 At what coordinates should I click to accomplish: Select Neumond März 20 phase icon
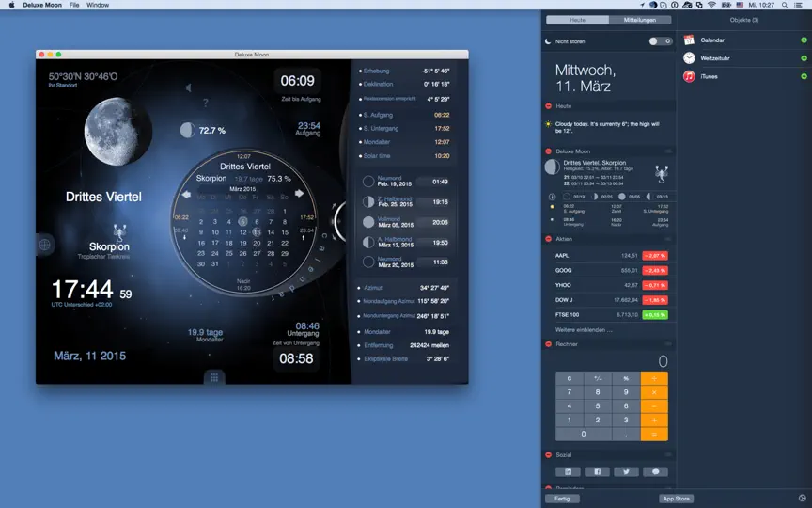click(368, 262)
